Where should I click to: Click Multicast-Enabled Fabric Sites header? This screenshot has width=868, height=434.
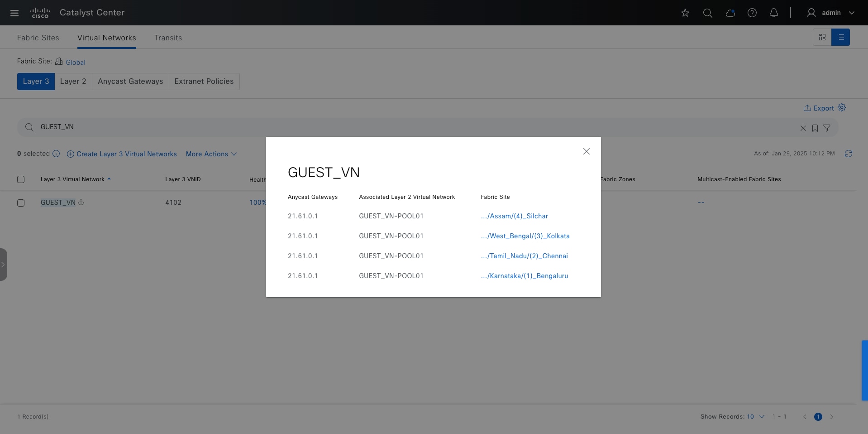pos(739,179)
